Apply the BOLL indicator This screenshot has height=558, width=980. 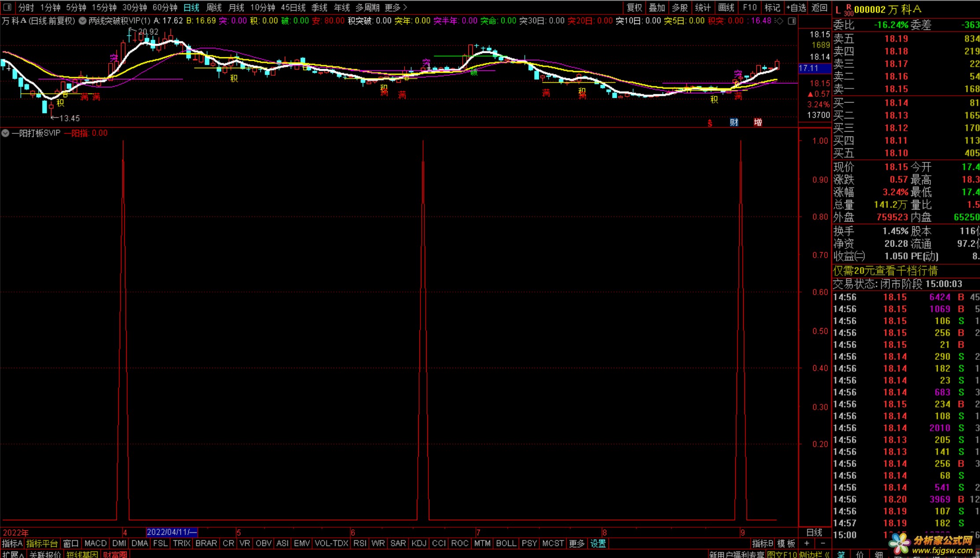(x=506, y=543)
